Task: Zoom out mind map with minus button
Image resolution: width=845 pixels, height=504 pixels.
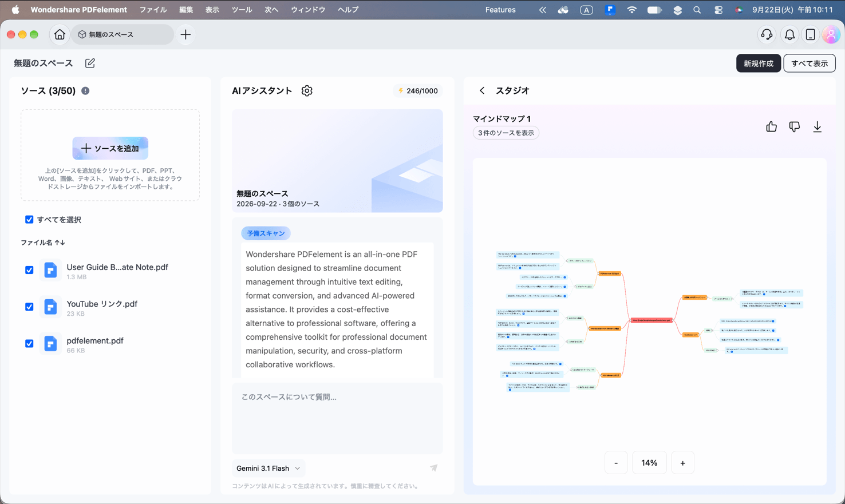Action: pyautogui.click(x=616, y=463)
